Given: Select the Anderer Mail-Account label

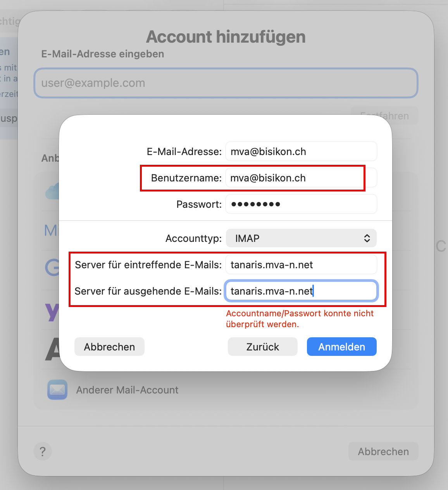Looking at the screenshot, I should click(127, 390).
